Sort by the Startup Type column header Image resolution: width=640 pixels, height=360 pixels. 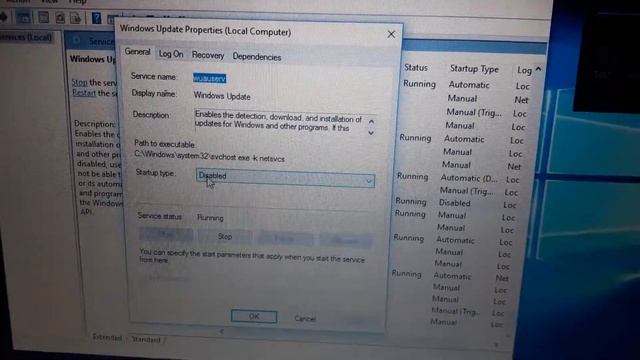[474, 69]
